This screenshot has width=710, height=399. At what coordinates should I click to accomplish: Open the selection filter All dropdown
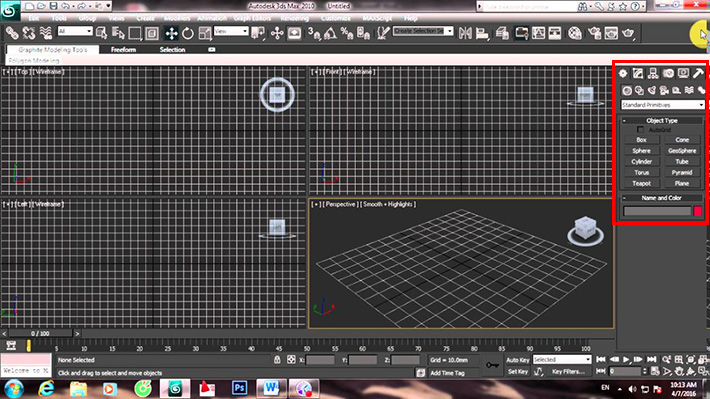click(75, 31)
